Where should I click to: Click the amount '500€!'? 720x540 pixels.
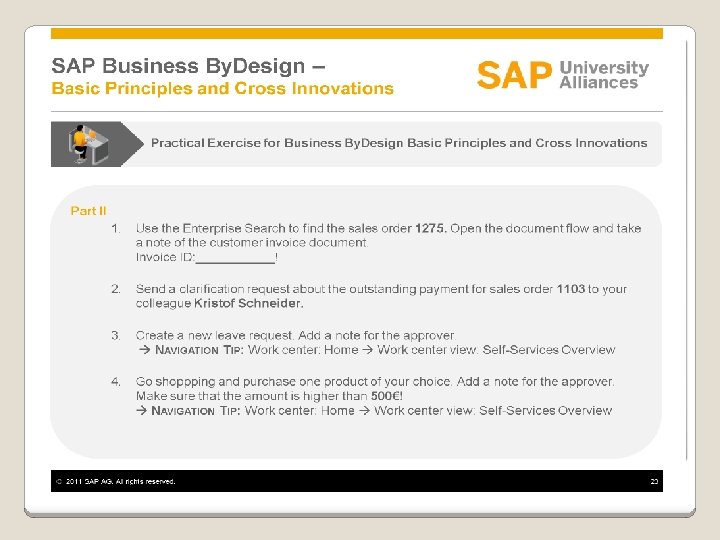click(387, 396)
